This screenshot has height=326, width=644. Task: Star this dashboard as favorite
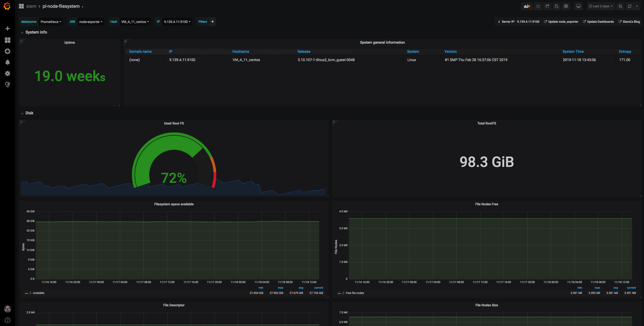(x=538, y=6)
